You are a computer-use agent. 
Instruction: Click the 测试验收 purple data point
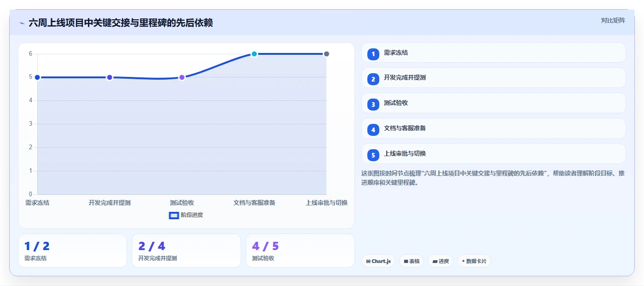point(182,77)
